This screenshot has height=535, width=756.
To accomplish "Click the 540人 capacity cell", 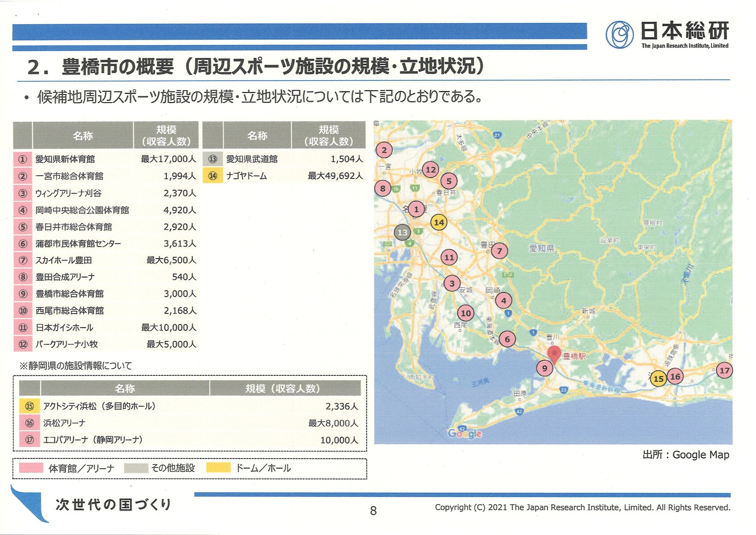I will [184, 277].
